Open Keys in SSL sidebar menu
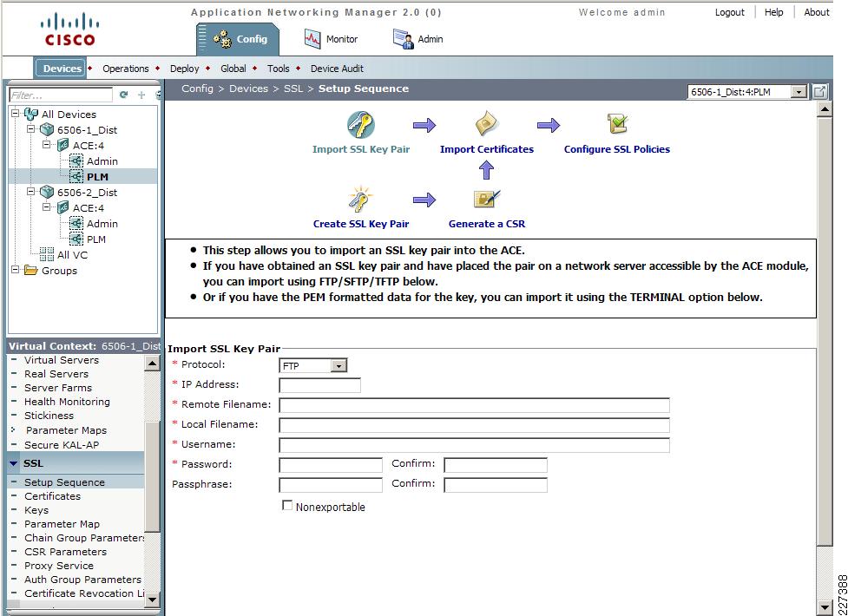The height and width of the screenshot is (616, 848). pyautogui.click(x=36, y=510)
